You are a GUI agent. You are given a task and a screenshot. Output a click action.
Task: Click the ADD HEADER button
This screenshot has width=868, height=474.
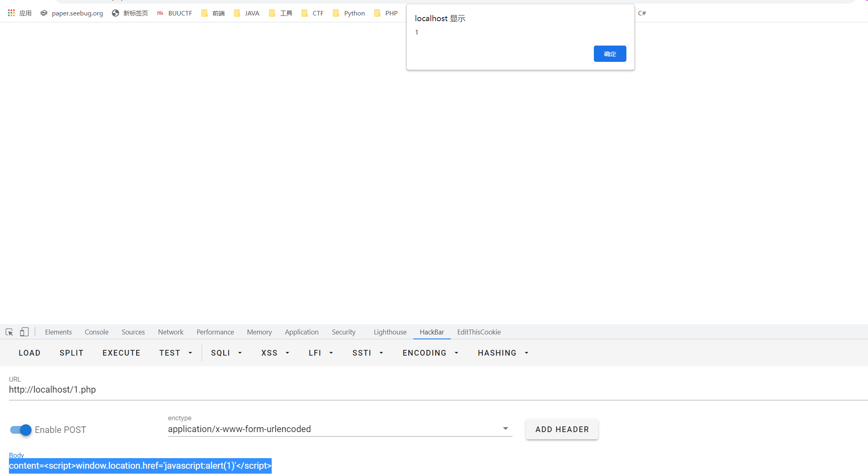562,429
